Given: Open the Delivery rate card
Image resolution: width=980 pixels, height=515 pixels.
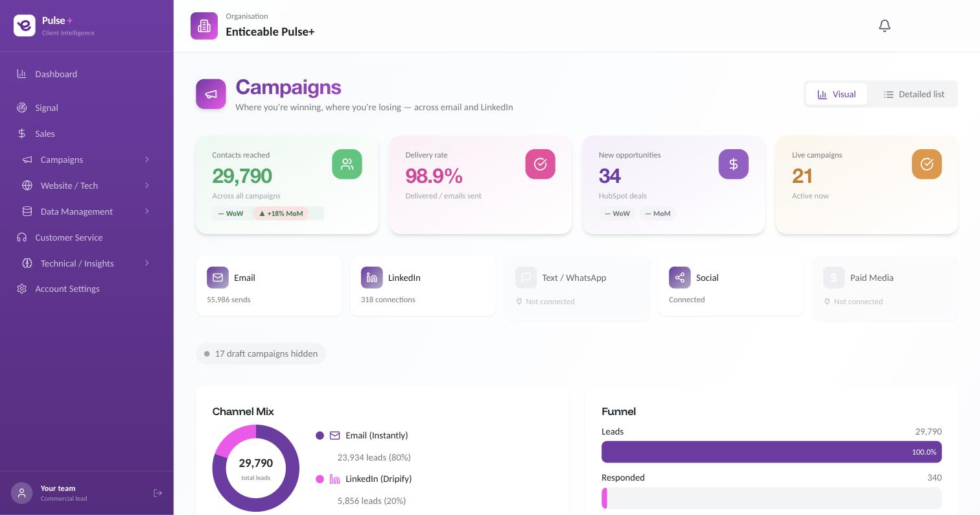Looking at the screenshot, I should [480, 185].
